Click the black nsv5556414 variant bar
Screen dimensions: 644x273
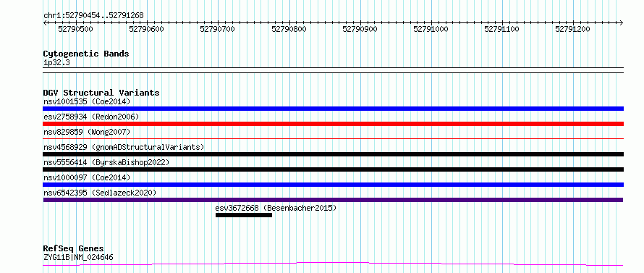tap(333, 169)
